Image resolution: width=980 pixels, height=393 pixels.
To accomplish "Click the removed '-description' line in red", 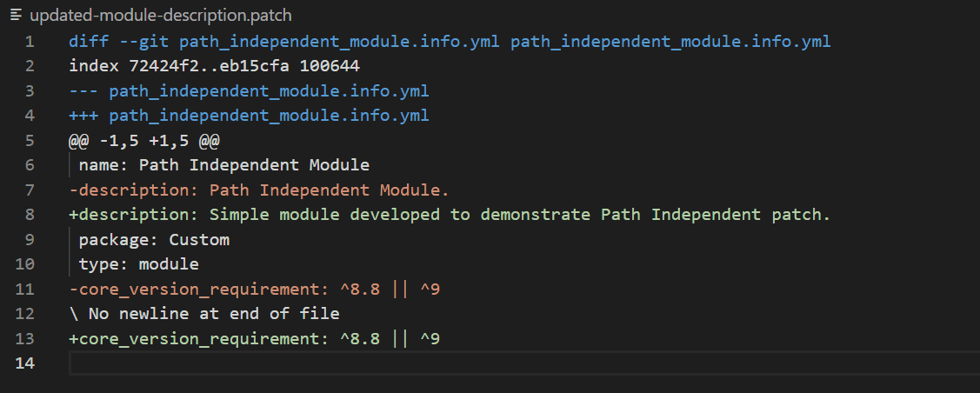I will click(x=259, y=190).
